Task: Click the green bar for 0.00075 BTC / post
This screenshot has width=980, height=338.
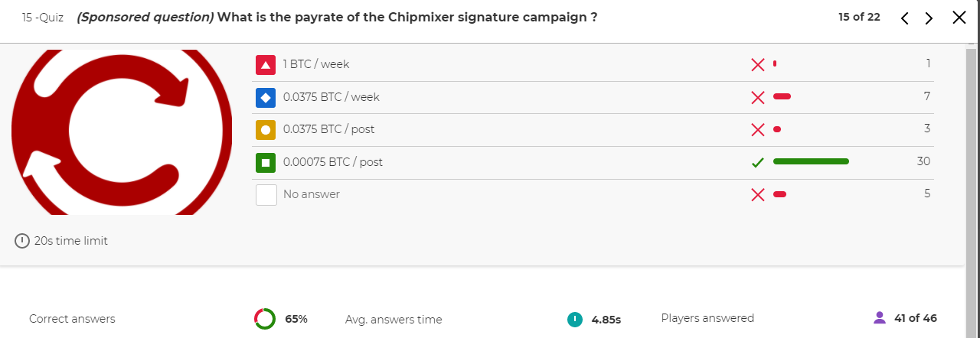Action: 812,161
